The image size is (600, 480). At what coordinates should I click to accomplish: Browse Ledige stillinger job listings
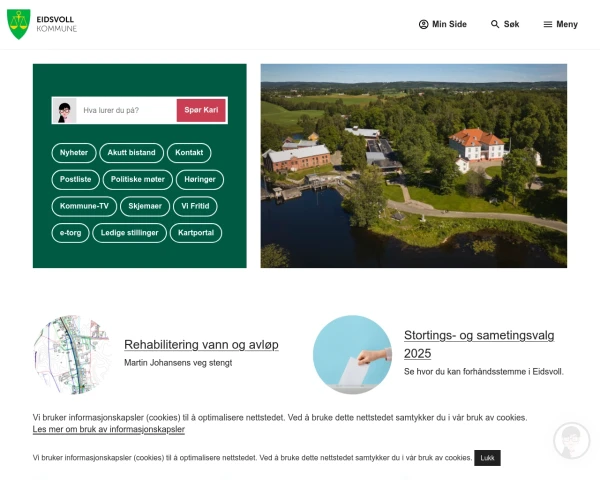(x=130, y=233)
